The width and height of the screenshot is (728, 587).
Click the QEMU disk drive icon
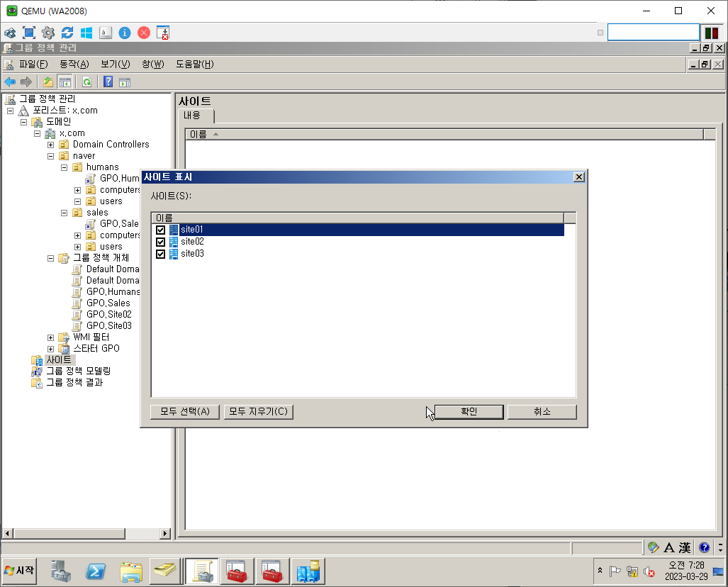pos(106,33)
